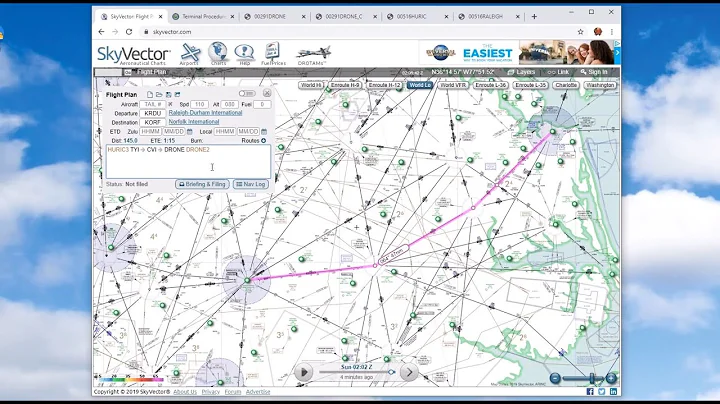Play the weather animation
720x404 pixels.
(x=303, y=372)
